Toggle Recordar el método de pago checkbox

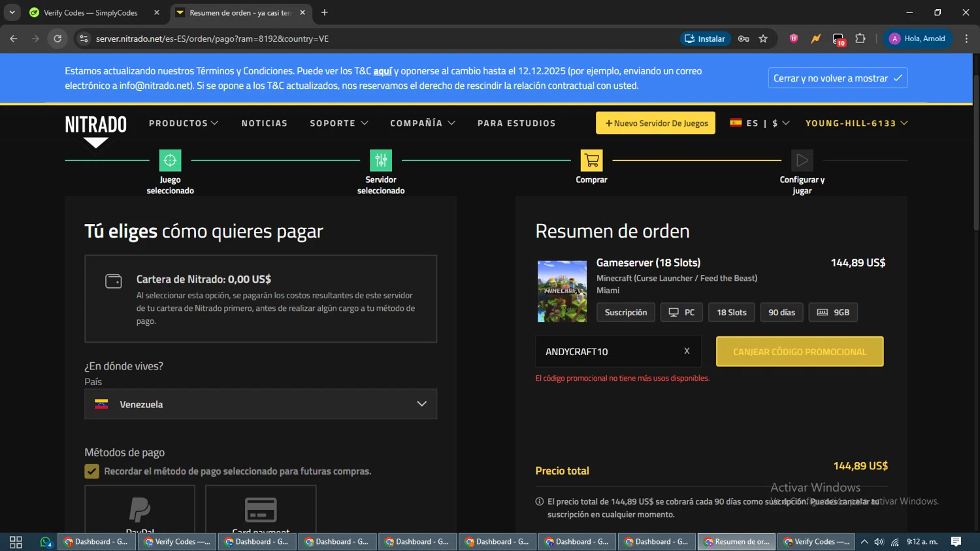click(x=91, y=471)
